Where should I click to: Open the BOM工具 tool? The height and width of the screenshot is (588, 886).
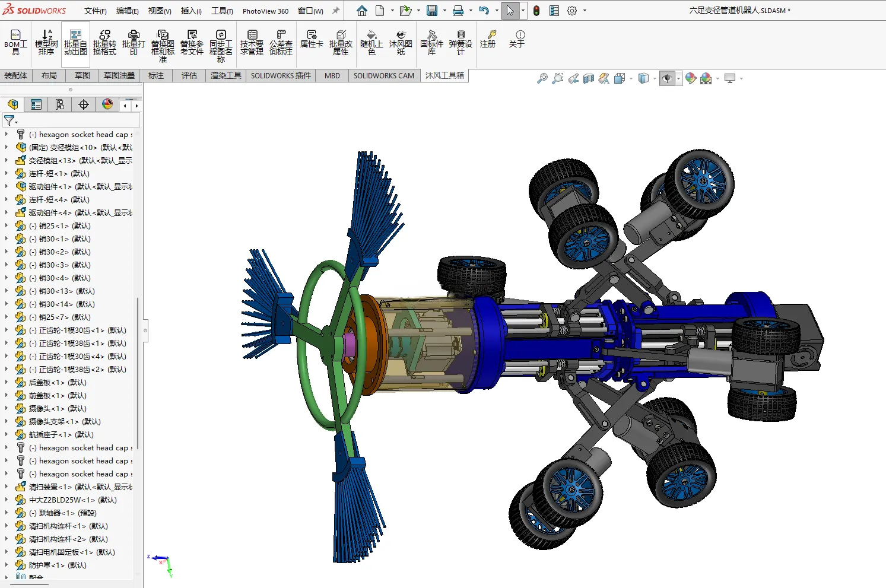tap(15, 42)
